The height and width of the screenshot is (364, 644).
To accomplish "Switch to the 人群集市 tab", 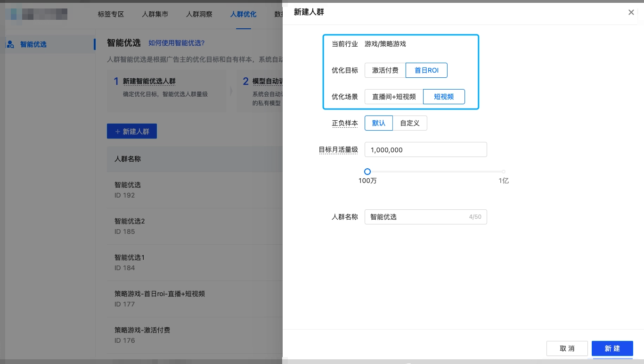I will pos(155,14).
